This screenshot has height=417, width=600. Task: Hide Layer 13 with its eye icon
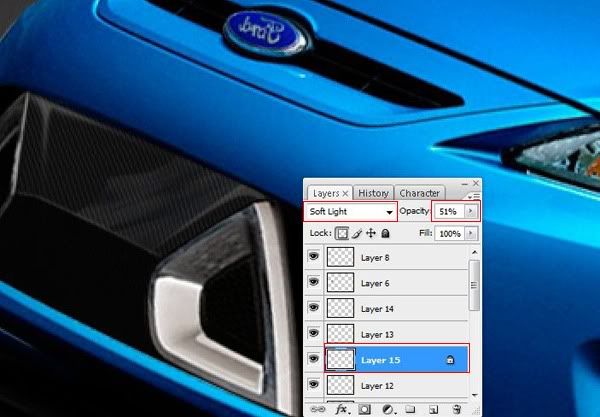pos(314,333)
